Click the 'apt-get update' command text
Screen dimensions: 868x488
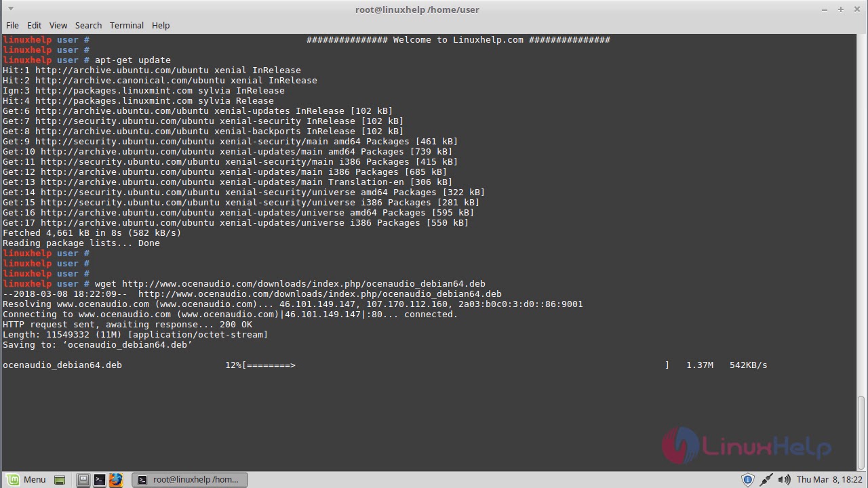(x=133, y=60)
